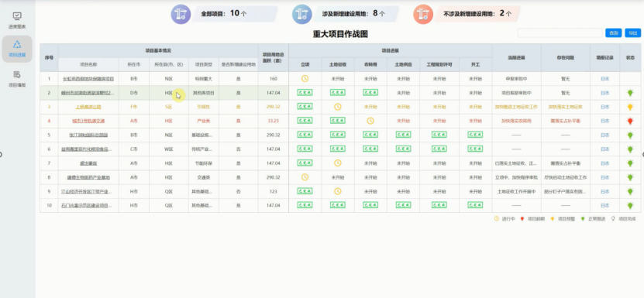Click the 工程规划许可 column header
Screen dimensions: 644x298
(x=439, y=64)
